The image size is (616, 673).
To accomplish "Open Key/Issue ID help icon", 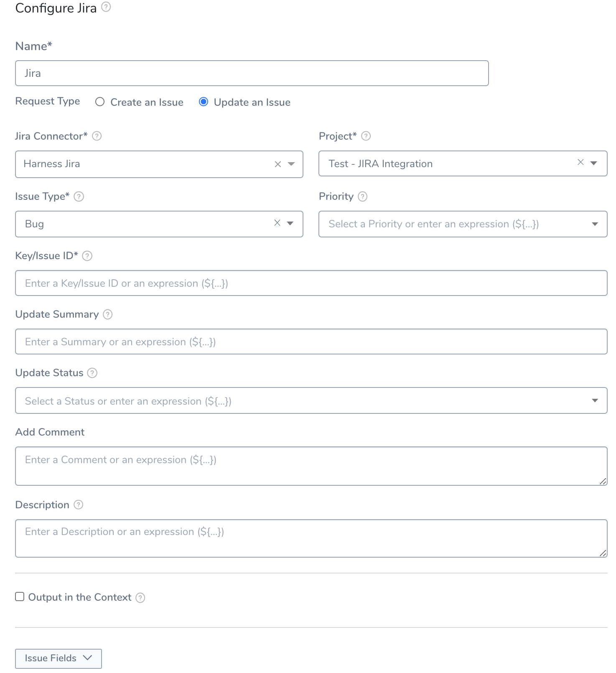I will [87, 256].
